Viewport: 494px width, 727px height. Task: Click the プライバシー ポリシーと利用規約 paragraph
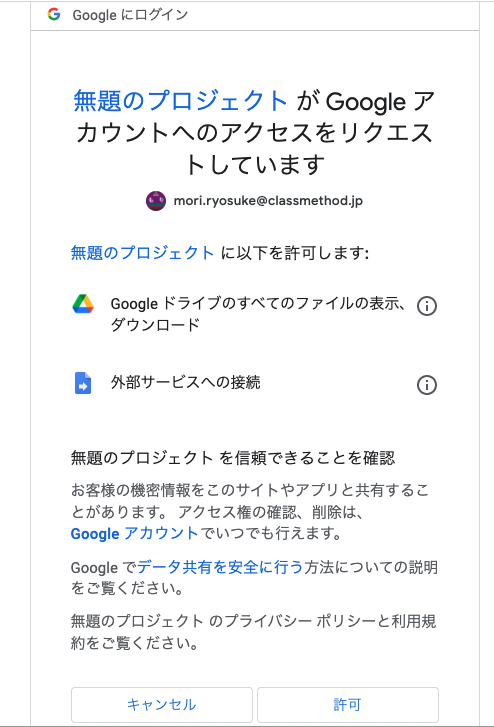254,632
